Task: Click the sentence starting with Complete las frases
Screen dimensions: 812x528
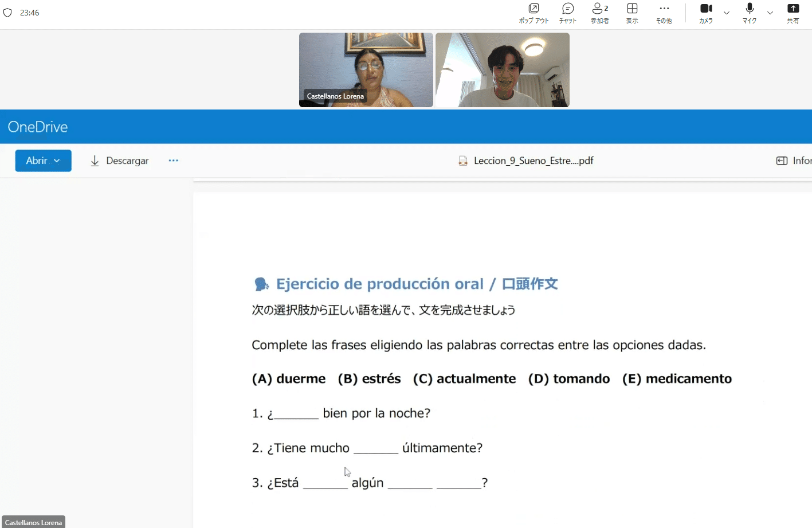Action: coord(479,345)
